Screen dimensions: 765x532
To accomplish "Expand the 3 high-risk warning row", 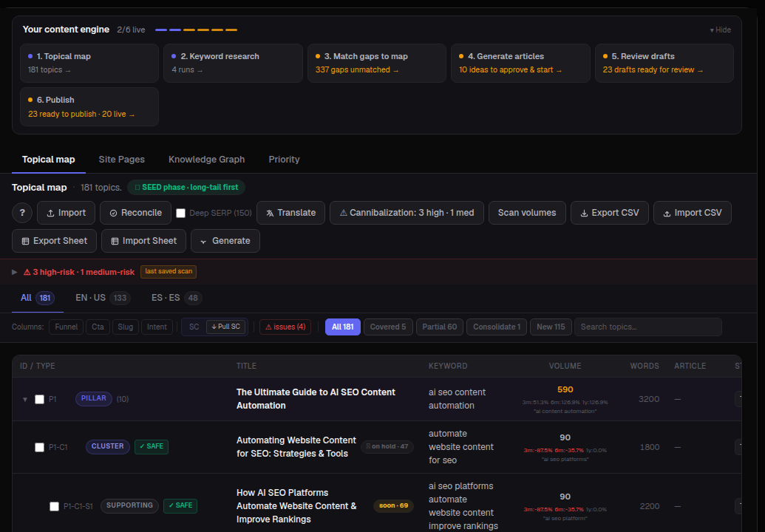I will point(15,272).
